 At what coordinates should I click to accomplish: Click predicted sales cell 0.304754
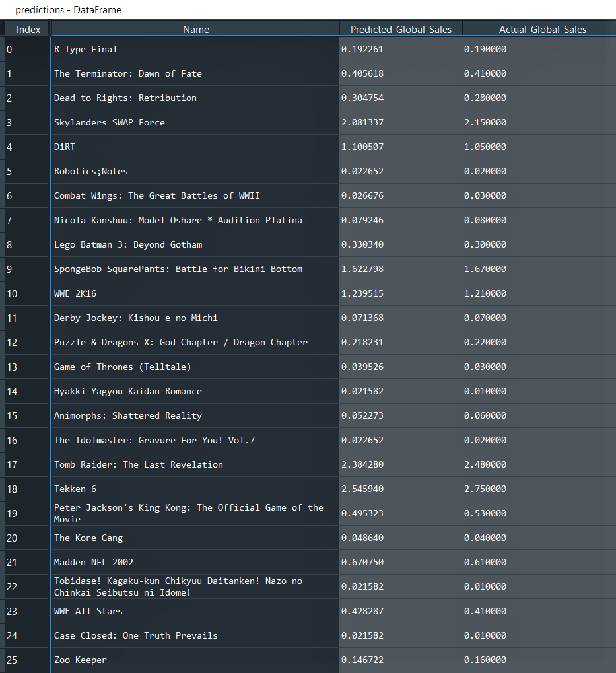400,98
